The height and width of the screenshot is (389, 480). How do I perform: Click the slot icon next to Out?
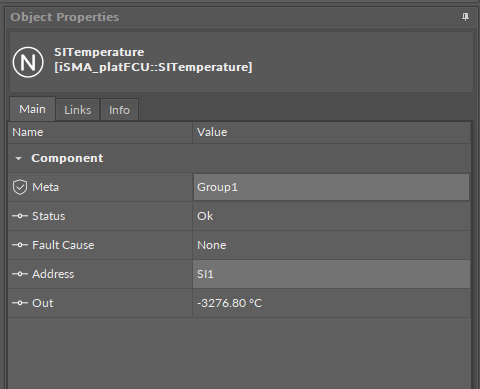click(20, 303)
